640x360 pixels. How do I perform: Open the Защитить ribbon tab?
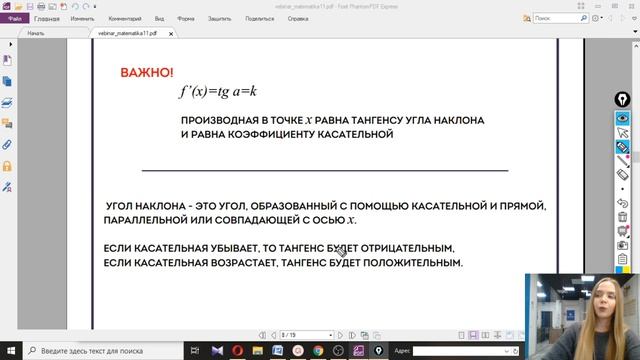tap(219, 19)
